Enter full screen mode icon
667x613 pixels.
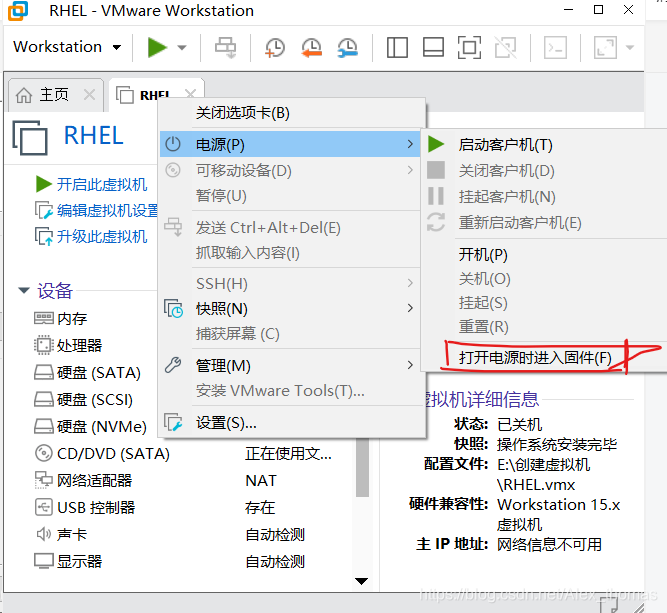469,47
